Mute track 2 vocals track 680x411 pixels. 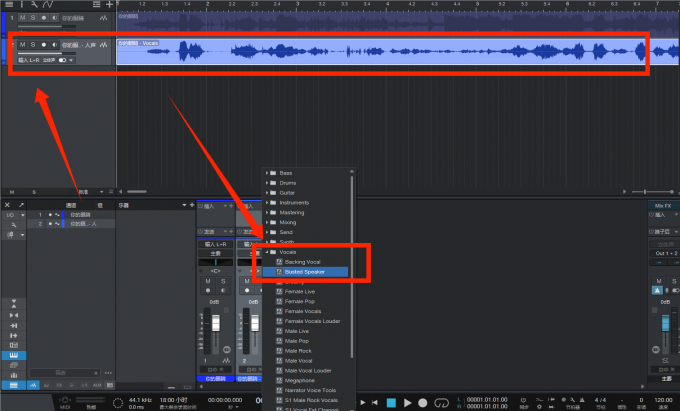tap(23, 45)
